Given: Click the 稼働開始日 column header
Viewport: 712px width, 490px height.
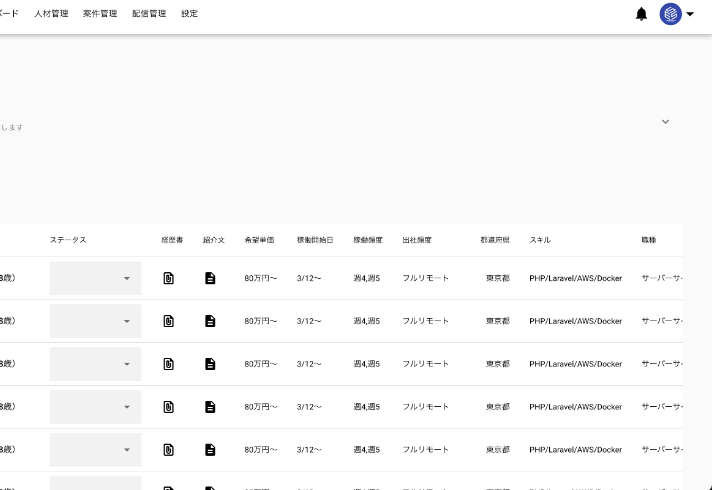Looking at the screenshot, I should point(315,240).
